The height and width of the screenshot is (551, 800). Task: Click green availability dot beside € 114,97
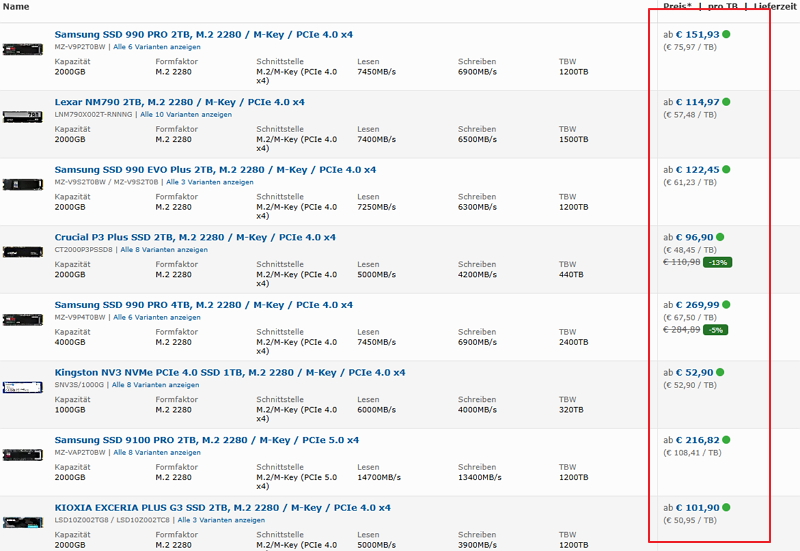727,102
